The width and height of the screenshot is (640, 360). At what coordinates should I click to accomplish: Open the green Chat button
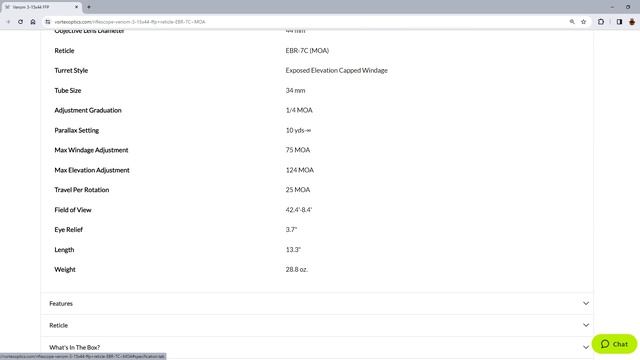(x=614, y=344)
